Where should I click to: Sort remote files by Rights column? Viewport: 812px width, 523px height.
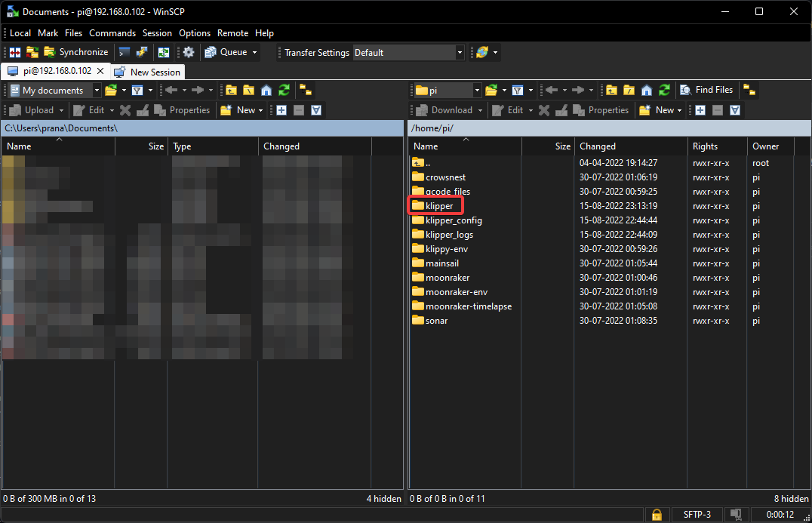tap(717, 146)
